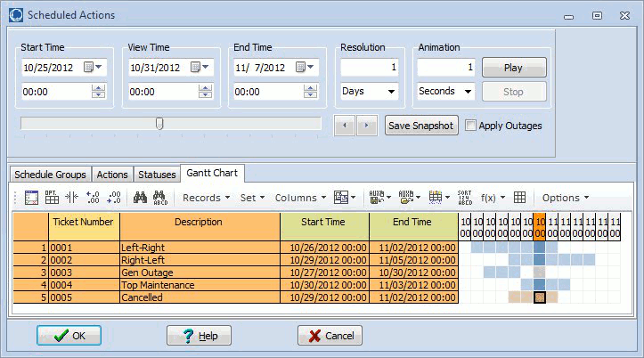Image resolution: width=644 pixels, height=358 pixels.
Task: Open the Columns dropdown menu
Action: 300,198
